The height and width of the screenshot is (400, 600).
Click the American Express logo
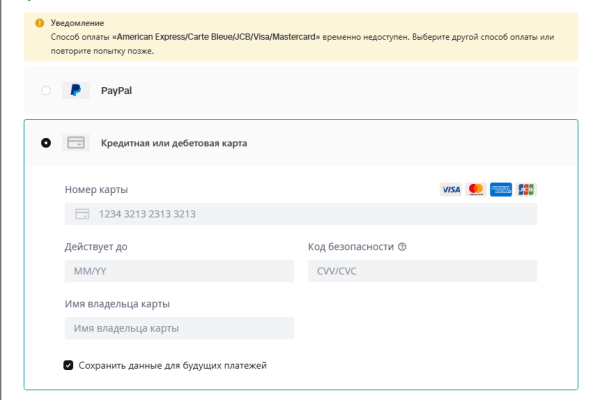[501, 189]
